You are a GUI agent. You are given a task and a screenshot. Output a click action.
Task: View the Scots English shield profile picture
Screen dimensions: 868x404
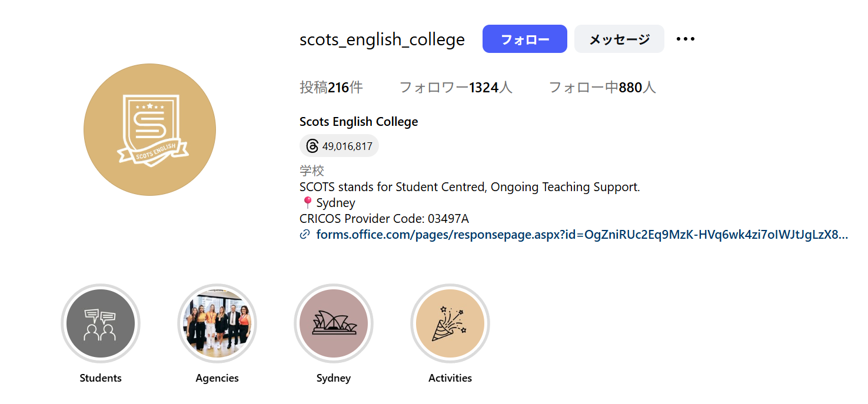(x=149, y=129)
